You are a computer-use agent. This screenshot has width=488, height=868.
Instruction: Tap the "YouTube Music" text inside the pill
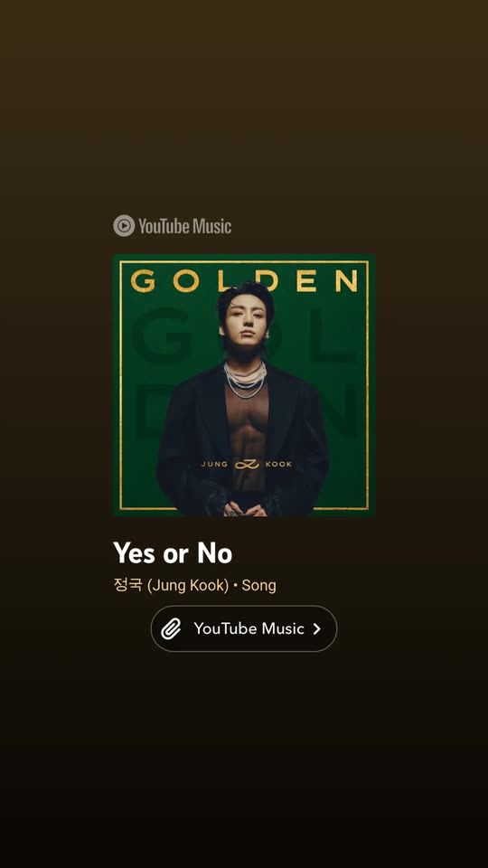click(x=249, y=629)
